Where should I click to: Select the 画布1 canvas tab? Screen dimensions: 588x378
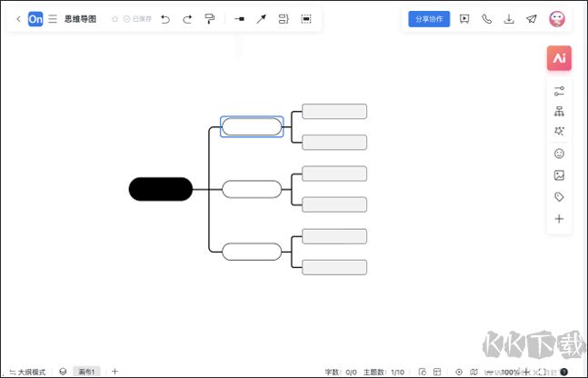(87, 372)
